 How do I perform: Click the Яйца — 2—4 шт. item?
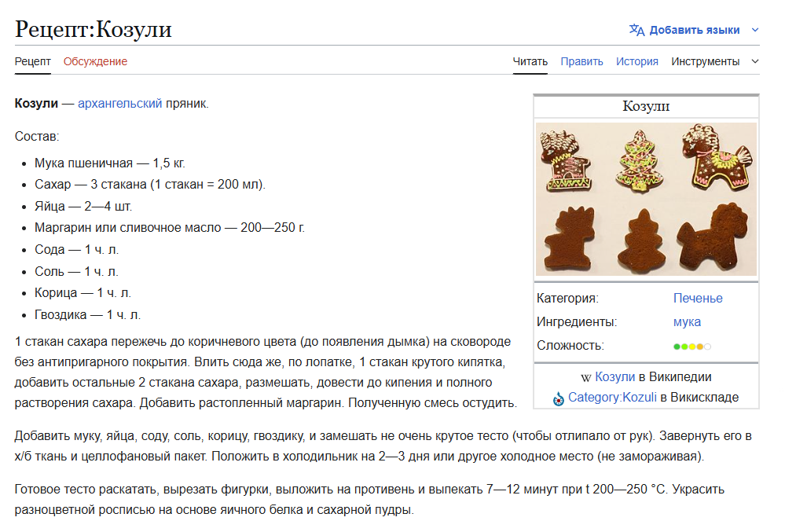click(x=83, y=206)
